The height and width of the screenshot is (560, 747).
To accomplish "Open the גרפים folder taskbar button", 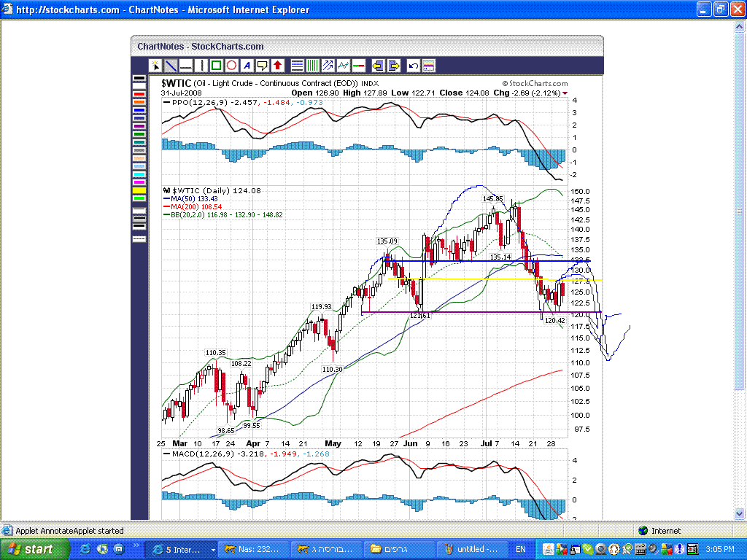I will (399, 550).
